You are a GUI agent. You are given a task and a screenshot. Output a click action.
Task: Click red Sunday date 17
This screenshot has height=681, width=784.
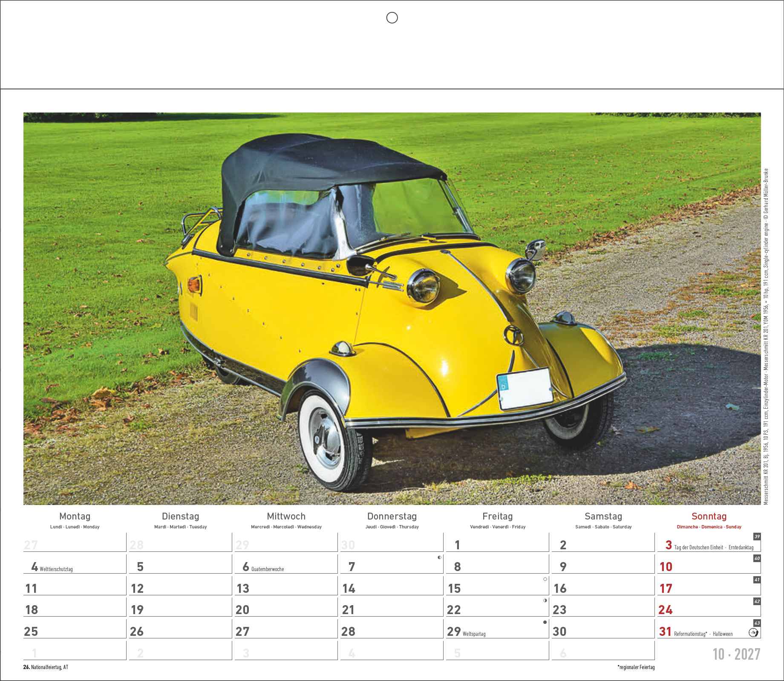pos(666,589)
